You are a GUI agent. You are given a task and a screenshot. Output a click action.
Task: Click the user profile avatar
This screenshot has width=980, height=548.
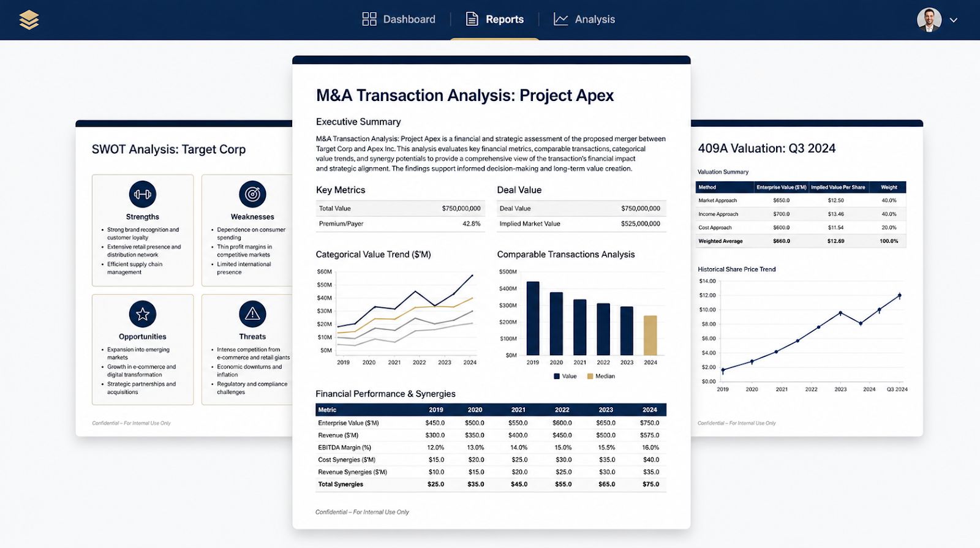click(929, 20)
